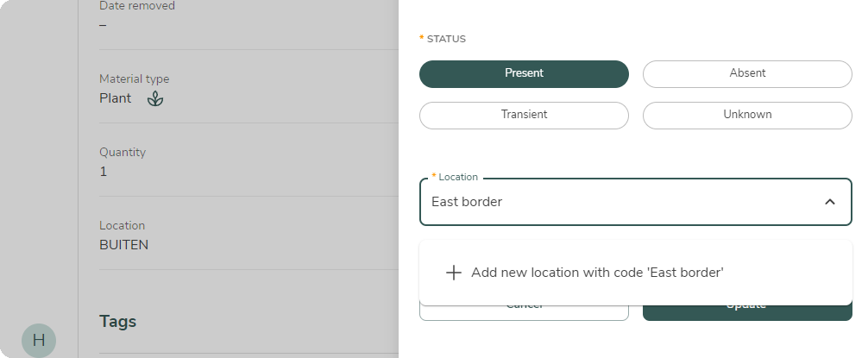This screenshot has height=358, width=868.
Task: Click the Quantity value '1'
Action: click(103, 172)
